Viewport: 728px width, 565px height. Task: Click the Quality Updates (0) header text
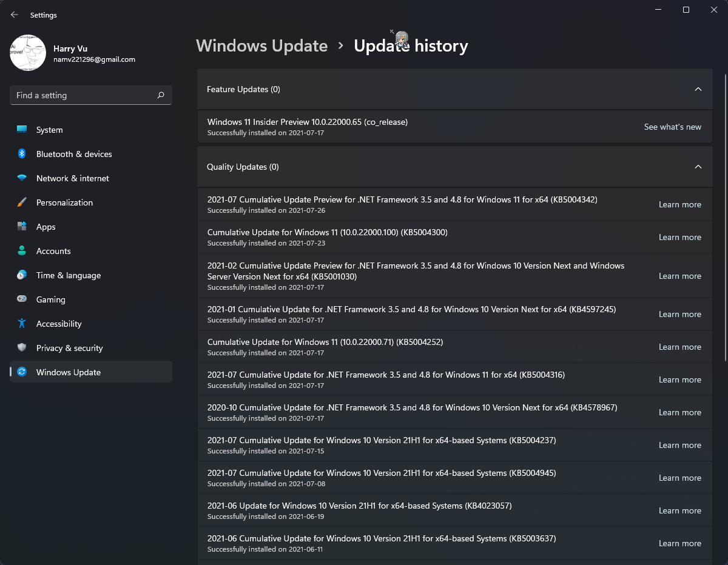pyautogui.click(x=243, y=167)
